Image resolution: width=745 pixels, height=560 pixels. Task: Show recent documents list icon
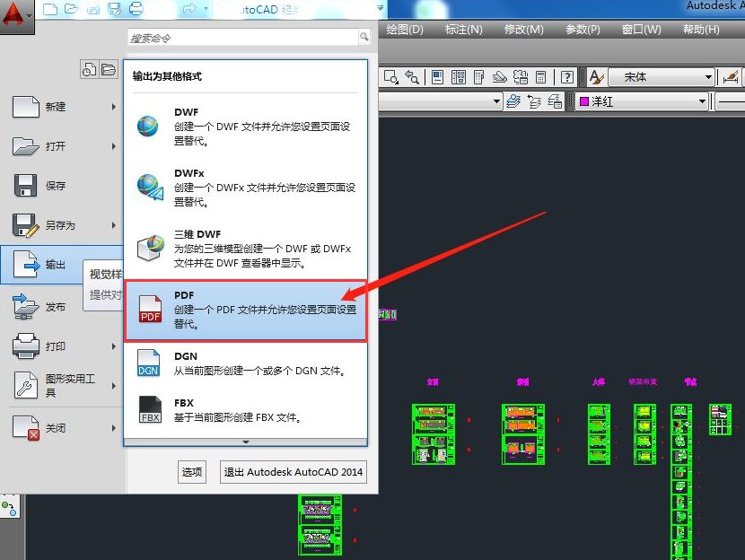point(90,70)
